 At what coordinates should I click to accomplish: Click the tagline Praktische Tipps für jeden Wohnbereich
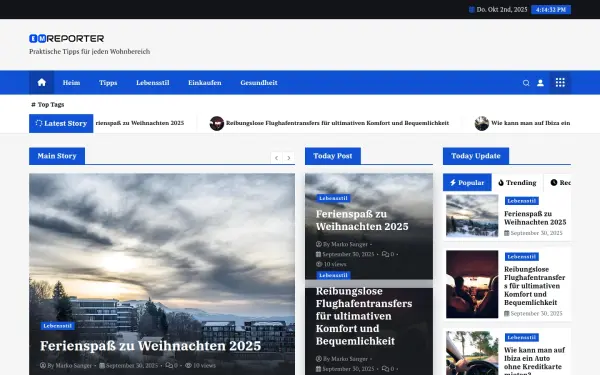point(90,52)
